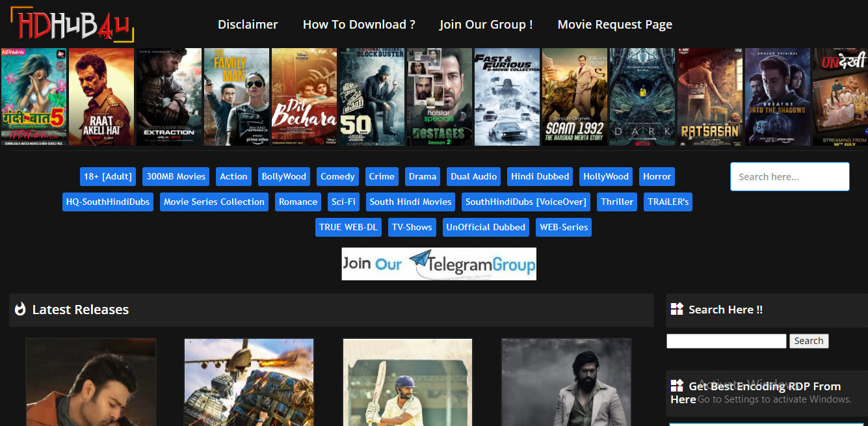Open the Raat Akeli Hai poster
868x426 pixels.
[x=101, y=97]
